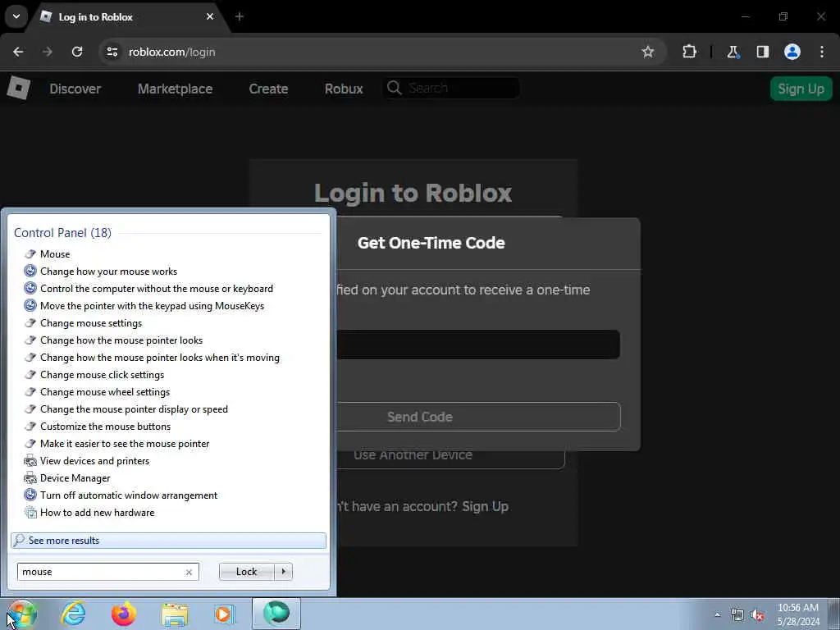Open How to add new hardware

tap(97, 512)
